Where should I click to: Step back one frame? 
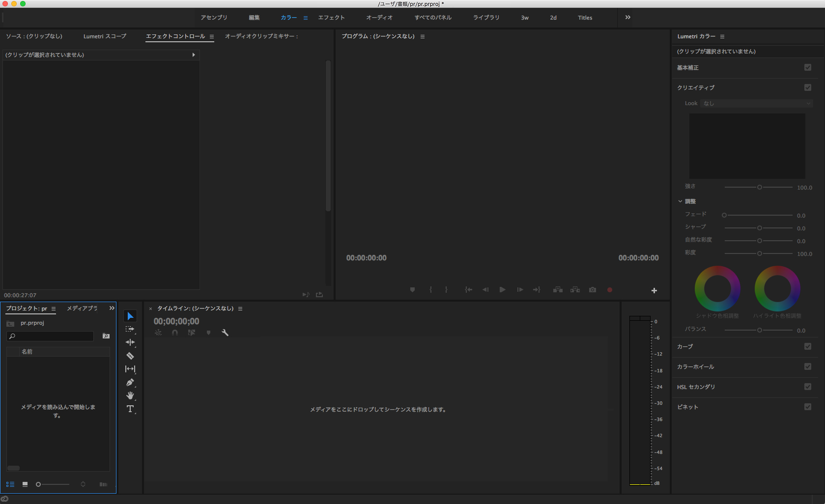click(x=485, y=290)
